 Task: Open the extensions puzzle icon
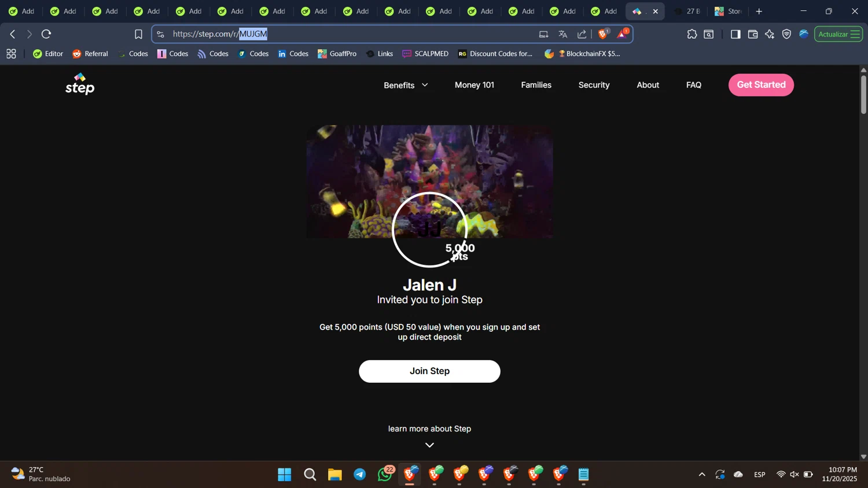[x=692, y=34]
